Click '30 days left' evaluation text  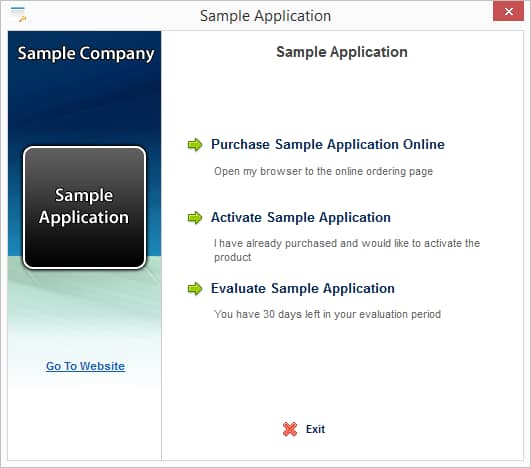[x=327, y=314]
